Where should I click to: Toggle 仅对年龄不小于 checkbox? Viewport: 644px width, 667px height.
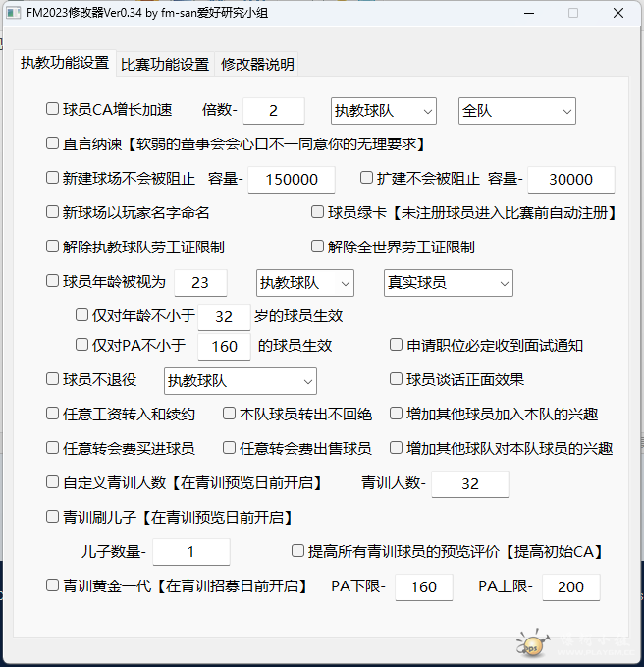point(81,315)
